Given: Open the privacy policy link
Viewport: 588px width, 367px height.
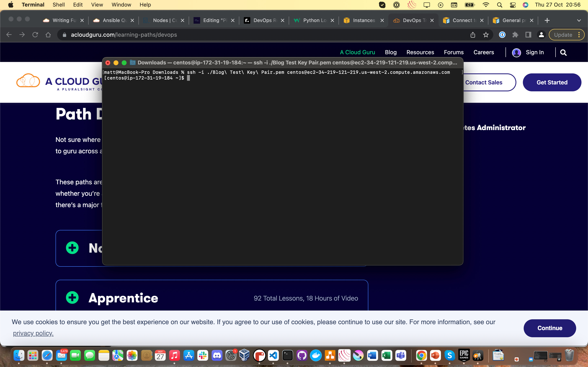Looking at the screenshot, I should click(x=33, y=333).
